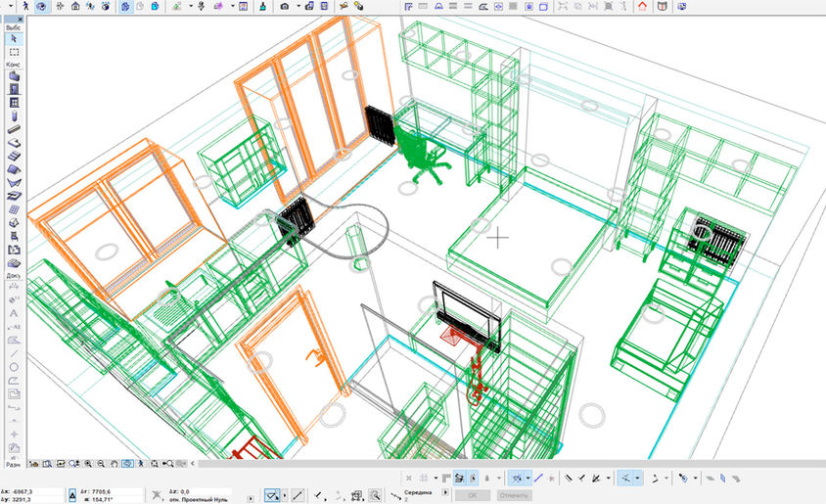The image size is (826, 504).
Task: Select the Arrow tool in the toolbox
Action: point(14,38)
